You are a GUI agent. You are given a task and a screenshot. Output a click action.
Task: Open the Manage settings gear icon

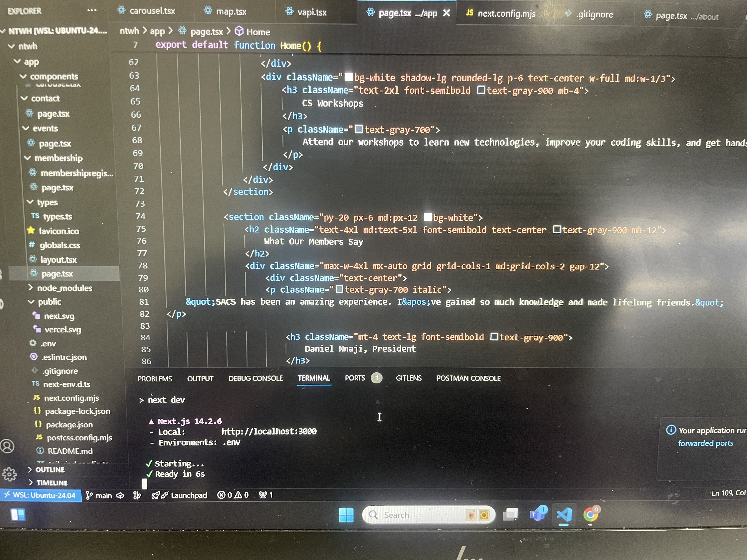[x=9, y=474]
